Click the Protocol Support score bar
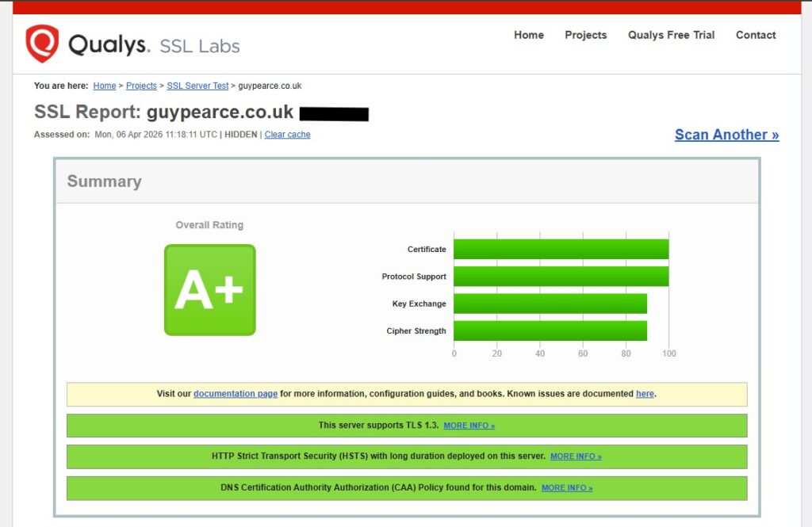812x527 pixels. tap(561, 277)
